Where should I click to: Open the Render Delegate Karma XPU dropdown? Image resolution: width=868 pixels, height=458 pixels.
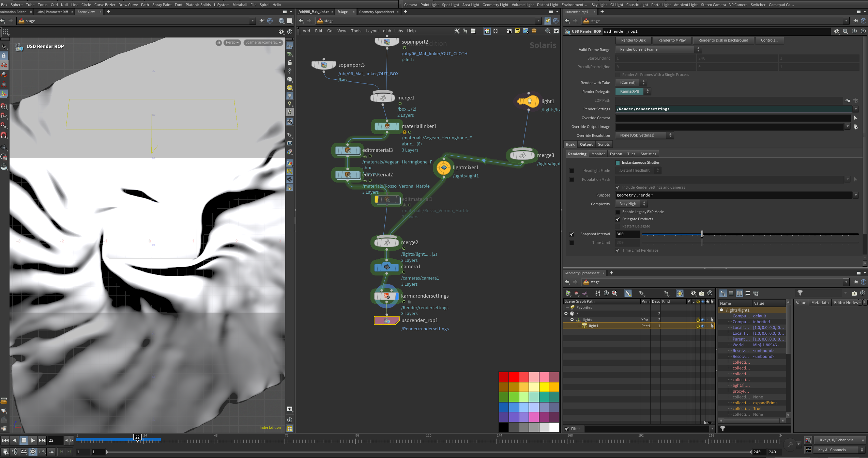pyautogui.click(x=633, y=91)
